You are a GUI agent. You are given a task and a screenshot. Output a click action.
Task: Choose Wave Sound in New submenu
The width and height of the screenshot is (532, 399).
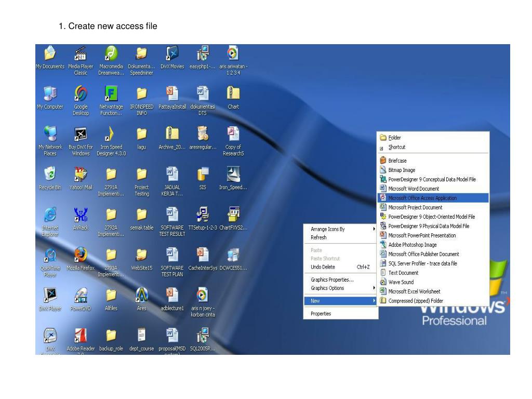click(433, 282)
